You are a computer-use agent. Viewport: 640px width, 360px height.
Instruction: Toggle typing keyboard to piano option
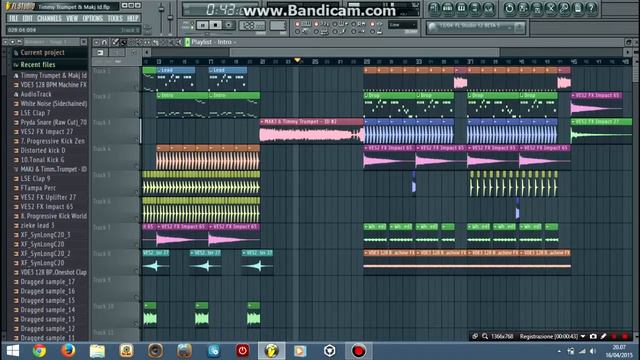[297, 24]
